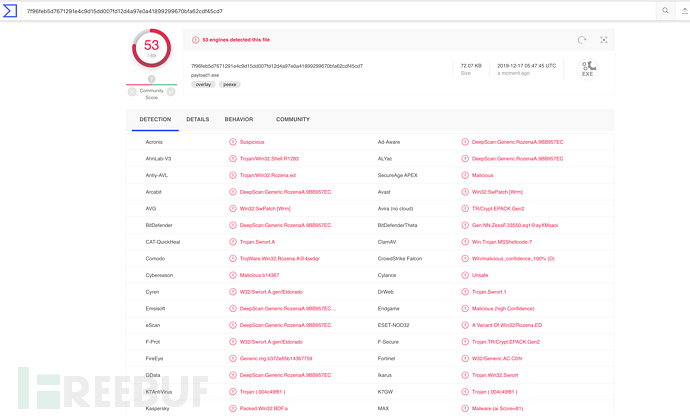Switch to the Detection tab
690x416 pixels.
[x=155, y=119]
